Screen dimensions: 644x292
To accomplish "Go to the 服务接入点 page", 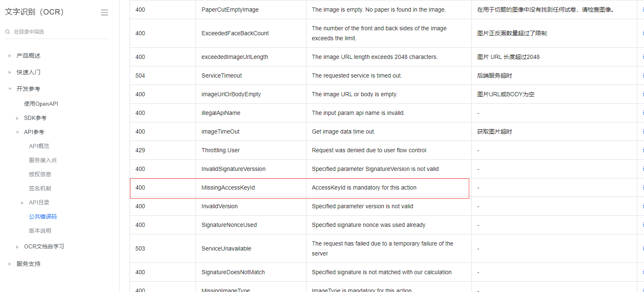I will click(43, 160).
